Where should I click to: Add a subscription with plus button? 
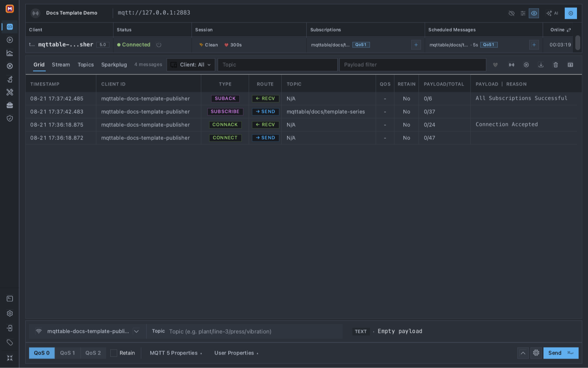416,45
